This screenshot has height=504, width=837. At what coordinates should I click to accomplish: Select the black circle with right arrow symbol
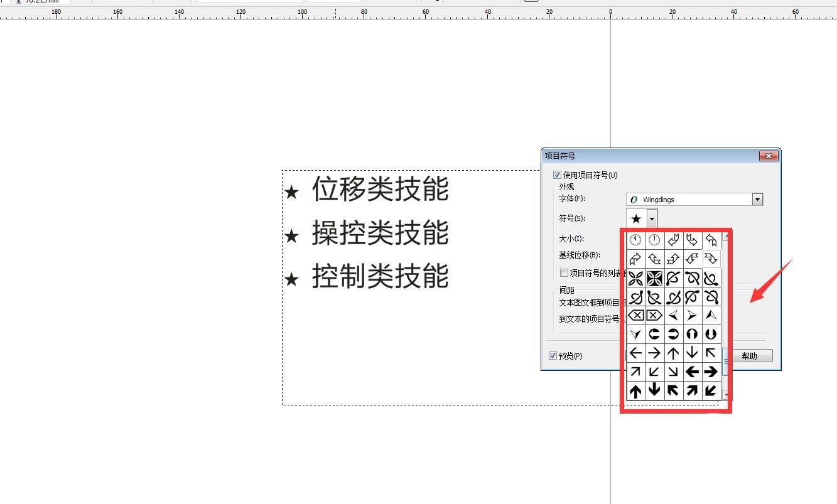coord(673,334)
